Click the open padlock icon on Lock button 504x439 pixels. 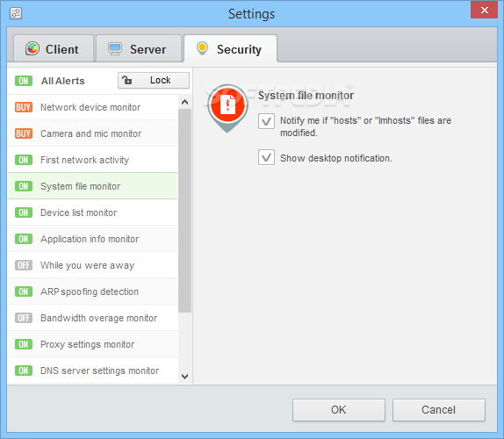point(127,80)
